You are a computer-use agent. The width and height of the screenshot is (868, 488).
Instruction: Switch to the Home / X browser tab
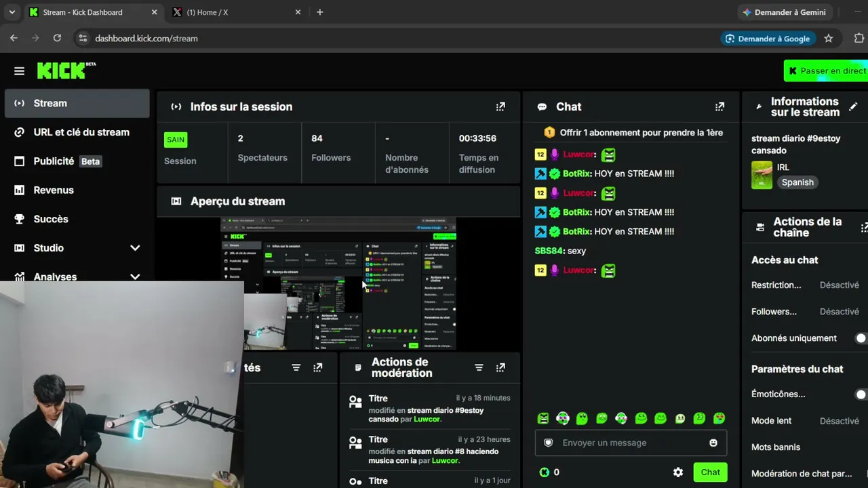click(235, 12)
